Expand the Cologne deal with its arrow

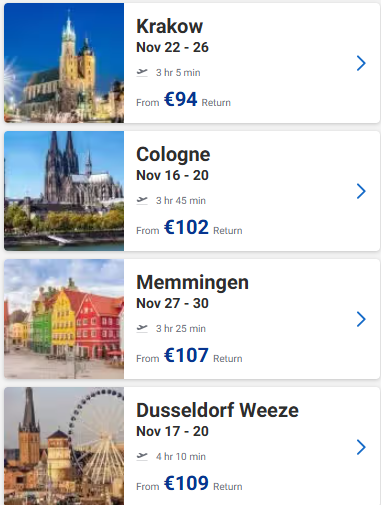pos(361,191)
